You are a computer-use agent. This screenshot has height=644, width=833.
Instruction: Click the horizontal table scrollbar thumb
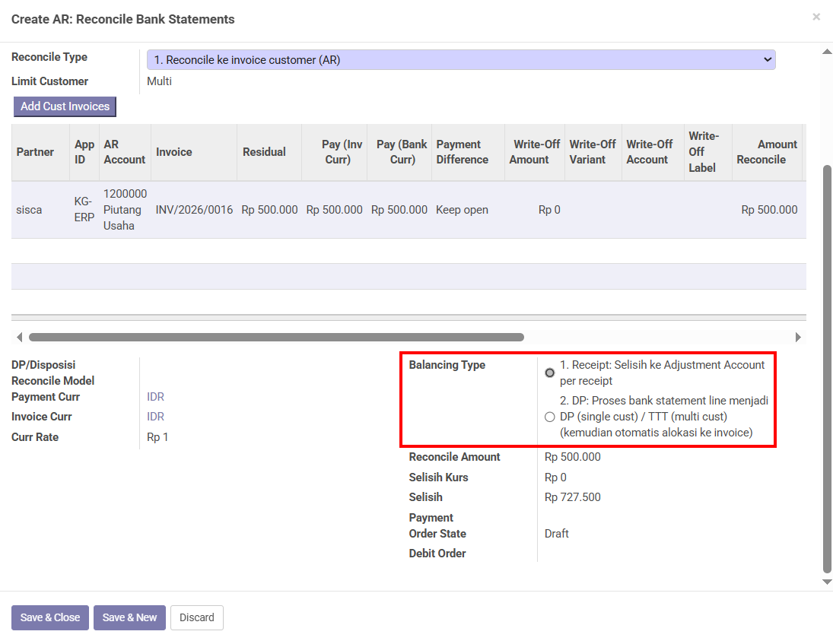click(x=275, y=337)
